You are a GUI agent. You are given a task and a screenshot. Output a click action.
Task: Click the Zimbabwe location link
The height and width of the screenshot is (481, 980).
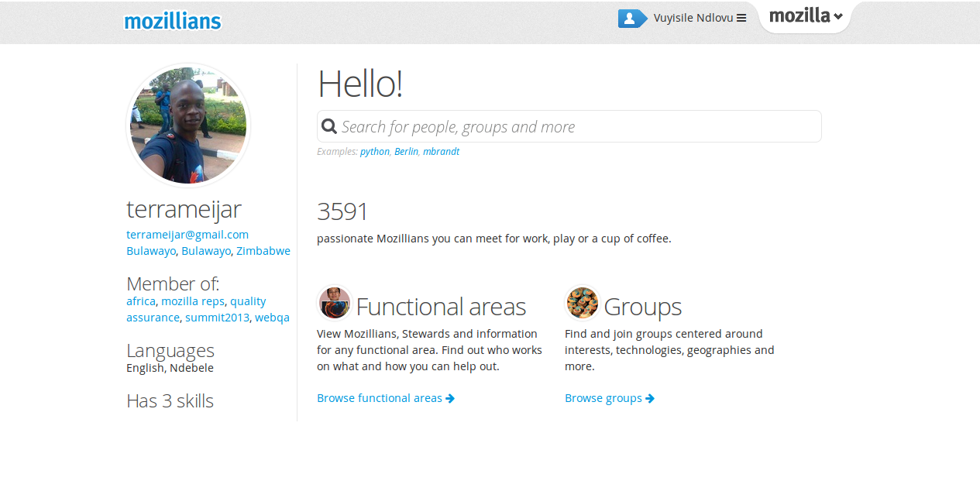tap(263, 251)
